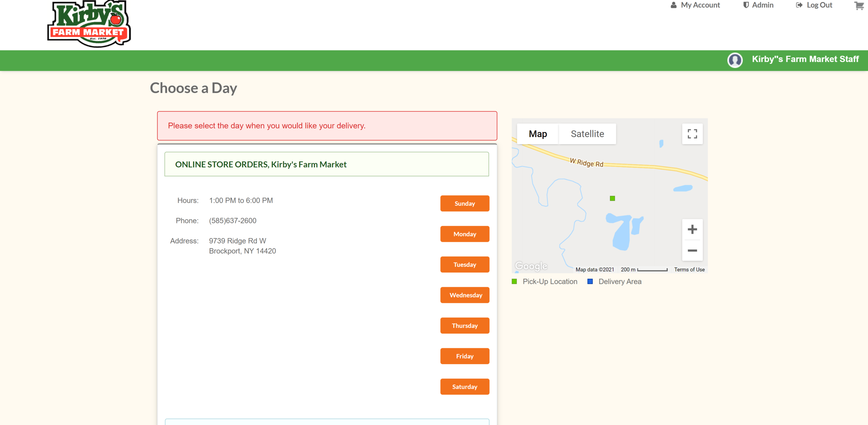868x425 pixels.
Task: Click the Delivery Area legend label
Action: click(620, 281)
